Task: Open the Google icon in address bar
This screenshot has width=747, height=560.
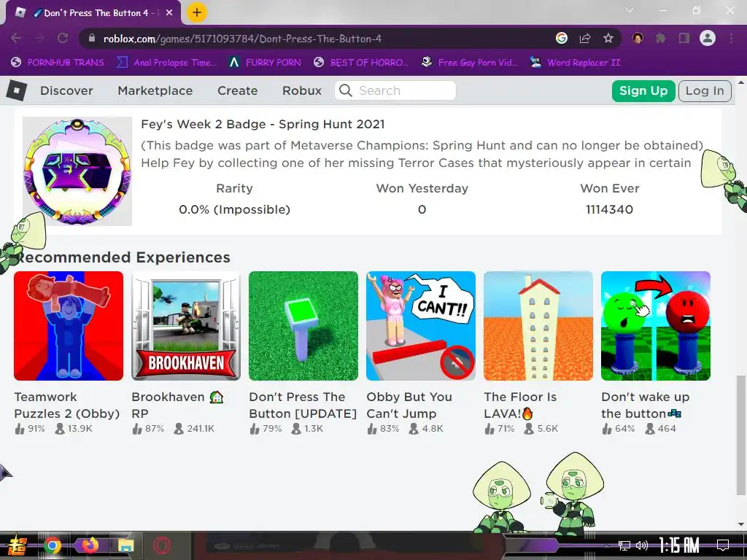Action: (562, 38)
